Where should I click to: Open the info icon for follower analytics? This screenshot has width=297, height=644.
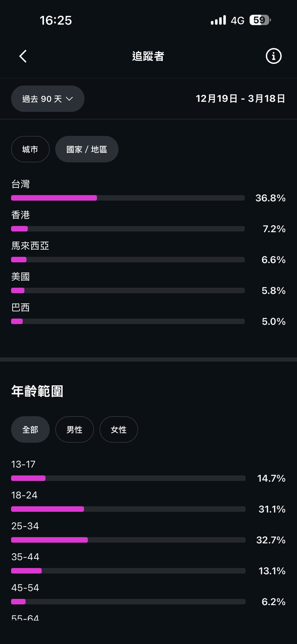(273, 56)
